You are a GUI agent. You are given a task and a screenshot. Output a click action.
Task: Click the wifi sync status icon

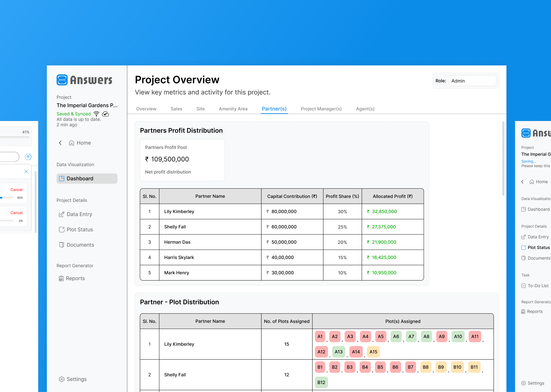[x=96, y=114]
